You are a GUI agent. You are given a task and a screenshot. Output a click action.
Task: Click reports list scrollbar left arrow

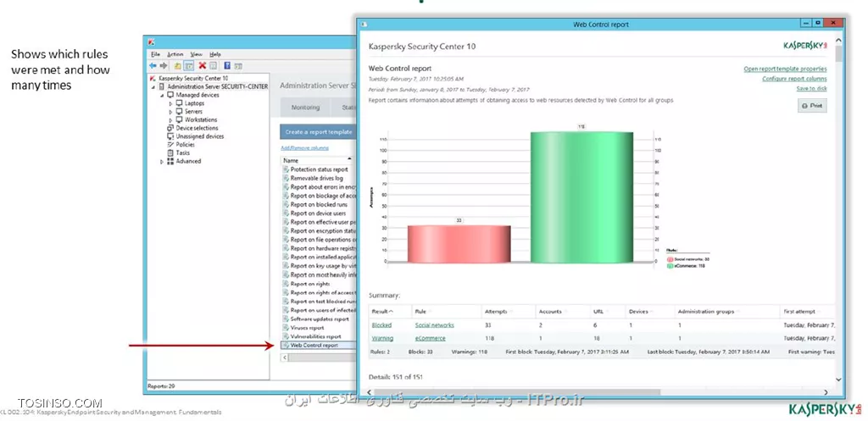click(x=285, y=358)
